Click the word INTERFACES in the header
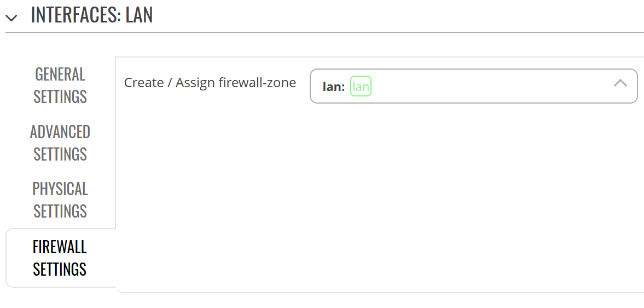 [73, 15]
